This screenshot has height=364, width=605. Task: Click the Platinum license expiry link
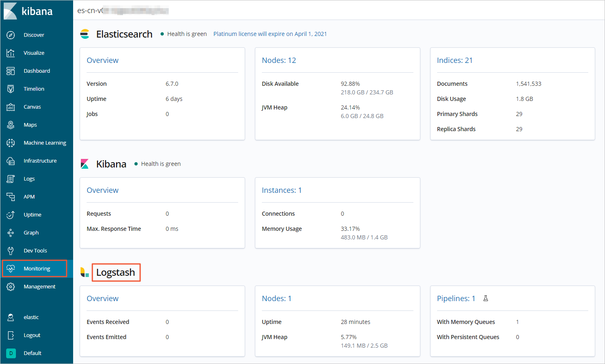(270, 34)
